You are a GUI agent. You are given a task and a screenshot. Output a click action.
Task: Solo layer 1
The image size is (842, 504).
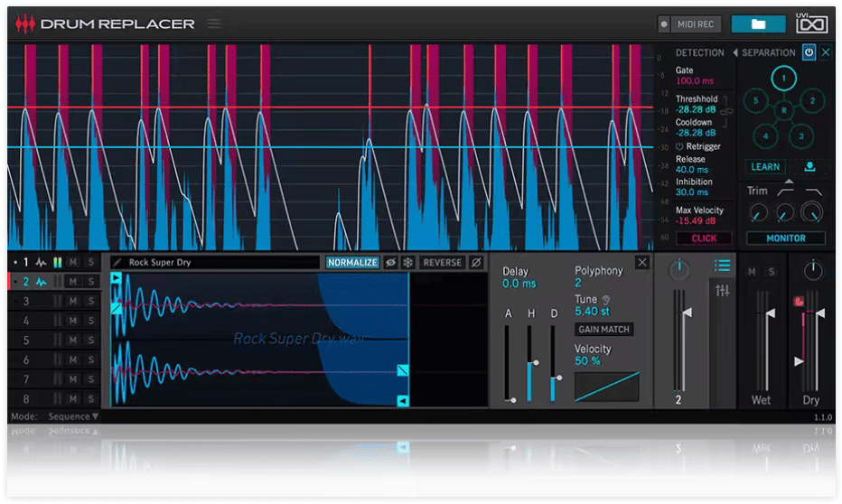90,263
